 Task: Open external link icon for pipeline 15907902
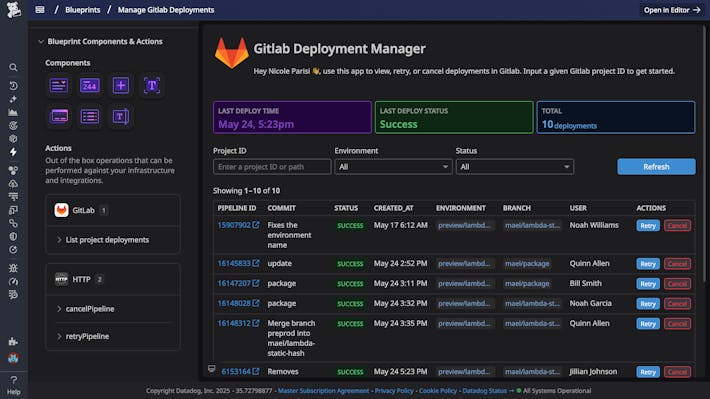click(256, 225)
